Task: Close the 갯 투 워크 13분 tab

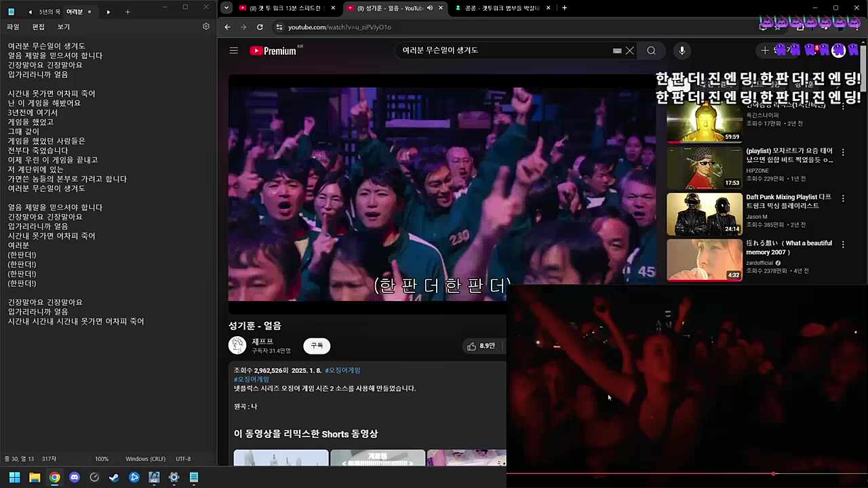Action: pyautogui.click(x=334, y=8)
